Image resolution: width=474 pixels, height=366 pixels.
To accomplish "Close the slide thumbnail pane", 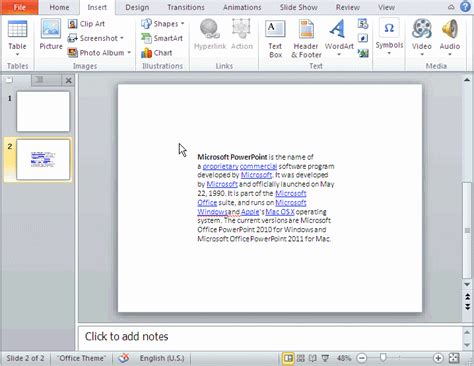I will click(68, 80).
